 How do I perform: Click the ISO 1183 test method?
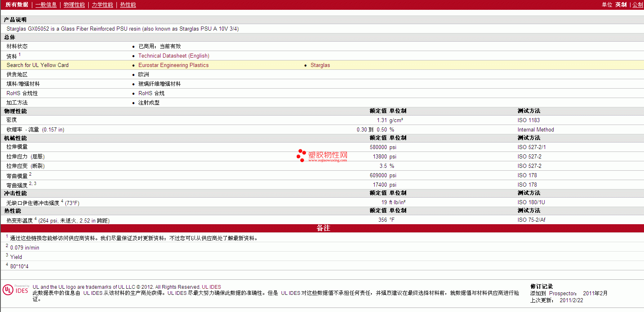point(528,120)
